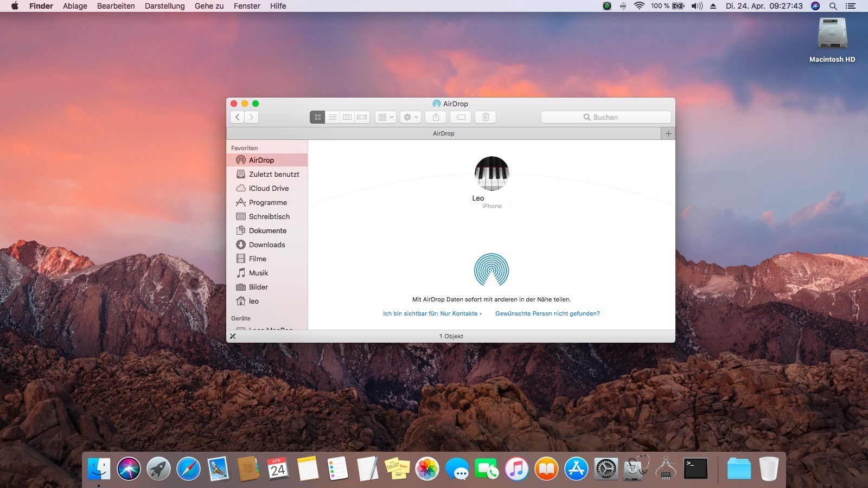Viewport: 868px width, 488px height.
Task: Open Dokumente in the sidebar
Action: [x=267, y=230]
